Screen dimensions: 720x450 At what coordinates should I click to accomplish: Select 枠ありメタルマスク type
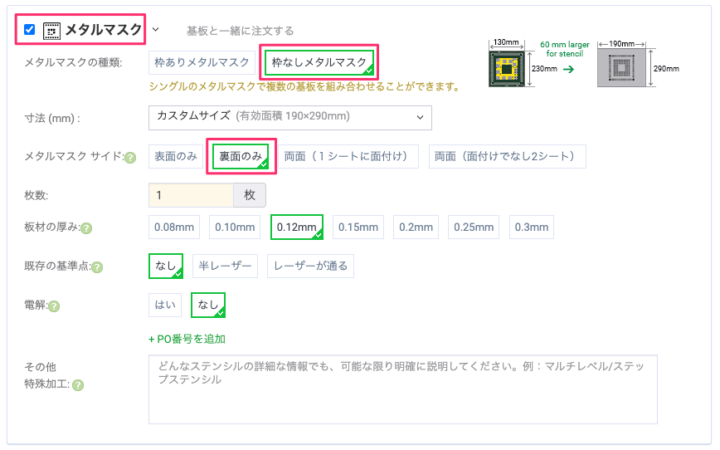click(x=201, y=62)
